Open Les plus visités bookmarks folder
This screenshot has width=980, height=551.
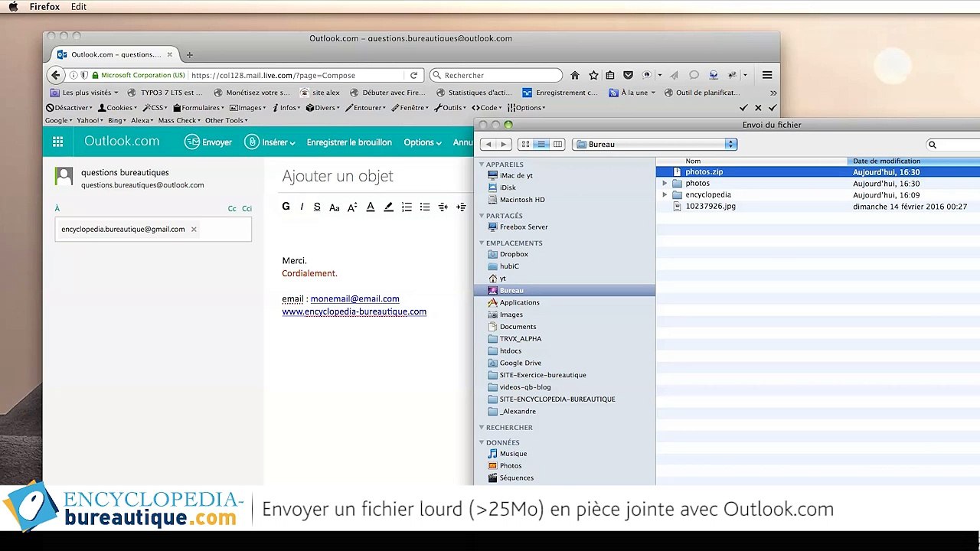pyautogui.click(x=84, y=93)
